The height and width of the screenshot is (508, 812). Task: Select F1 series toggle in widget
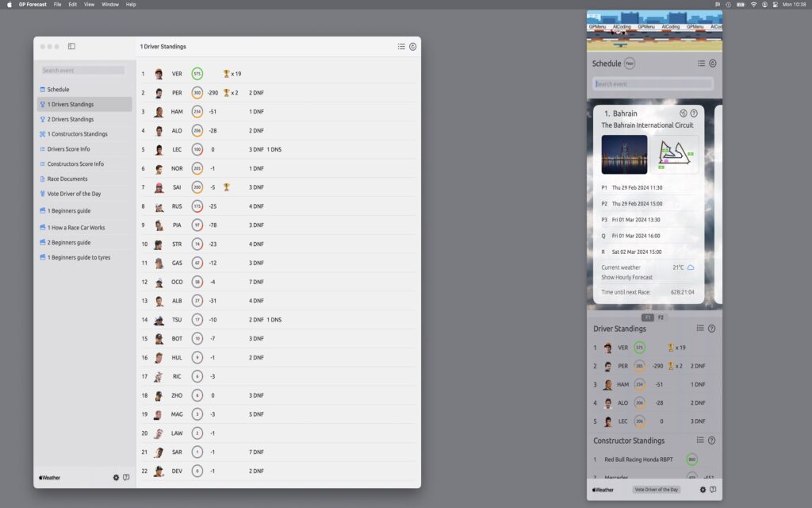point(647,317)
